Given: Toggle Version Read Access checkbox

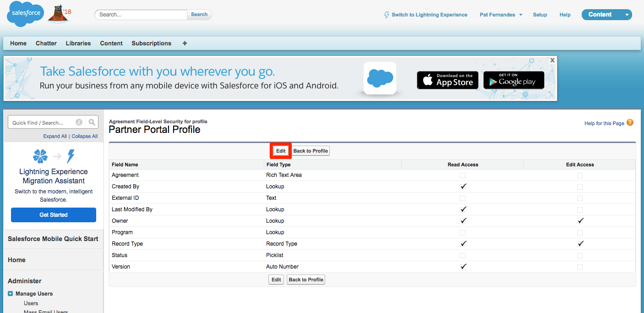Looking at the screenshot, I should pyautogui.click(x=463, y=267).
